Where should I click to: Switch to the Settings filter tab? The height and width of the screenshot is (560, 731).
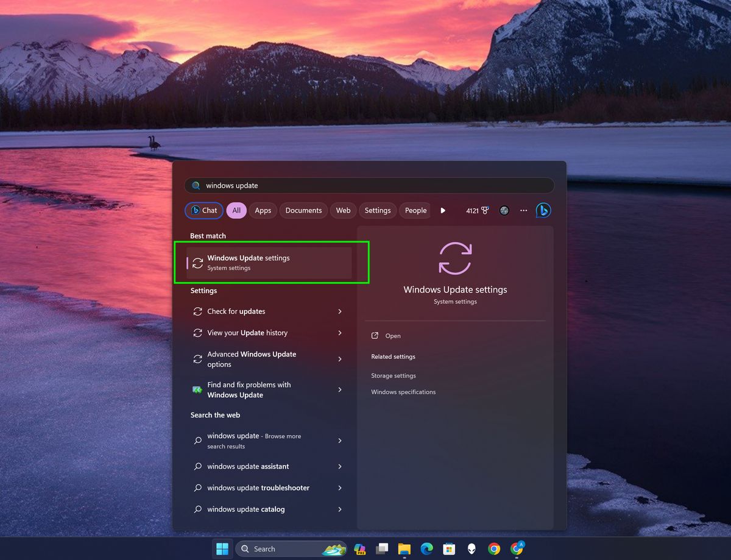point(377,210)
